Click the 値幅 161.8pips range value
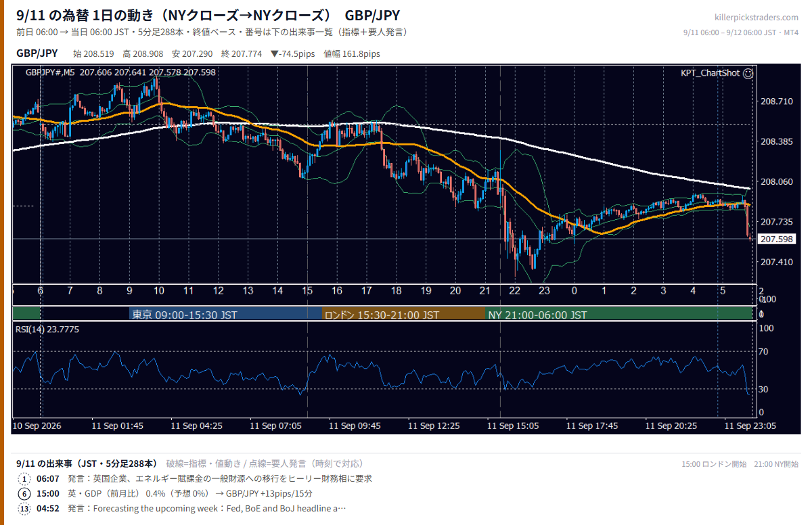 352,53
